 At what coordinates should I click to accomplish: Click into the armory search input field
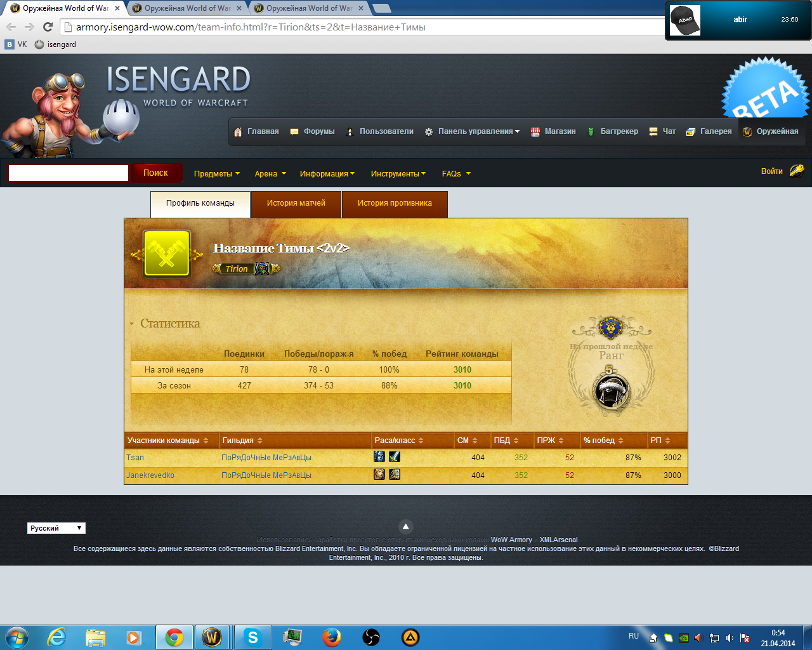tap(69, 173)
